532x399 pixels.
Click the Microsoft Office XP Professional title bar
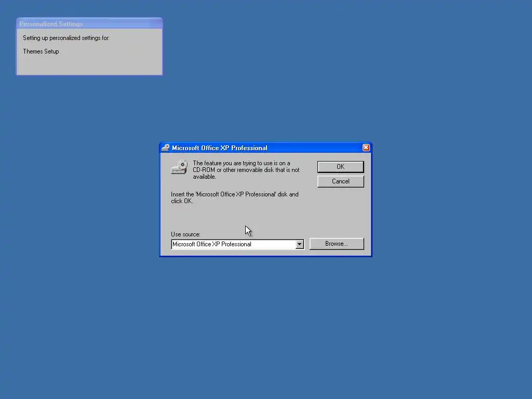(x=265, y=148)
